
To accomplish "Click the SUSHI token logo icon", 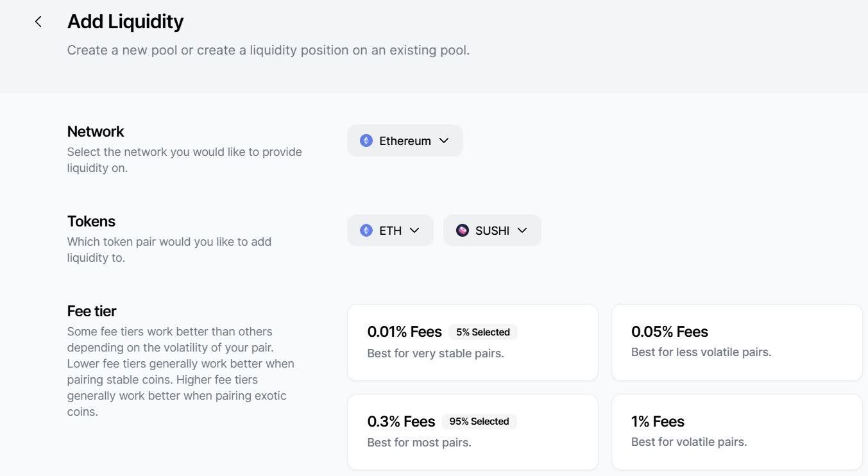I will 463,230.
